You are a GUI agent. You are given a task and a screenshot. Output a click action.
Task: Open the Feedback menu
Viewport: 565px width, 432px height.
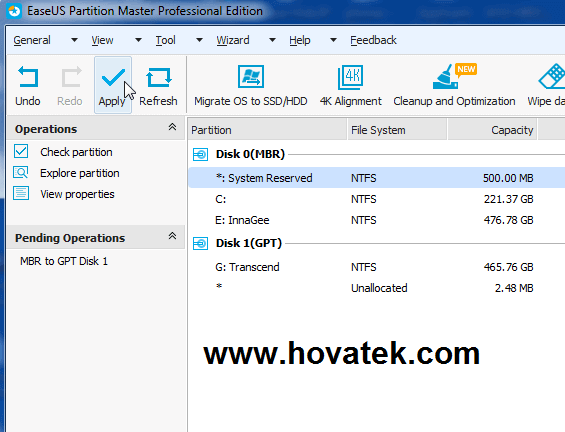pyautogui.click(x=373, y=40)
